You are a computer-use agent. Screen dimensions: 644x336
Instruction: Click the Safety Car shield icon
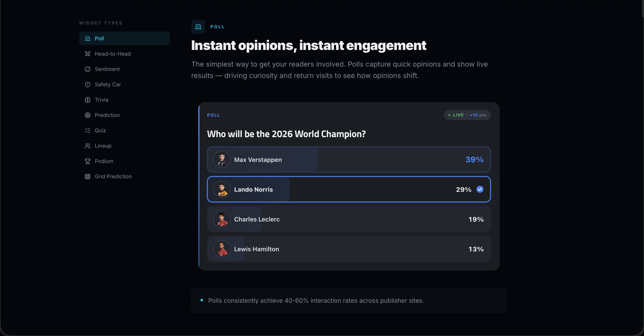coord(87,85)
